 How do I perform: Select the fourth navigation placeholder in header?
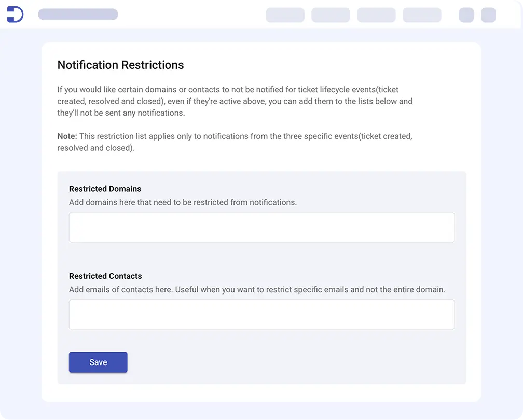click(422, 15)
